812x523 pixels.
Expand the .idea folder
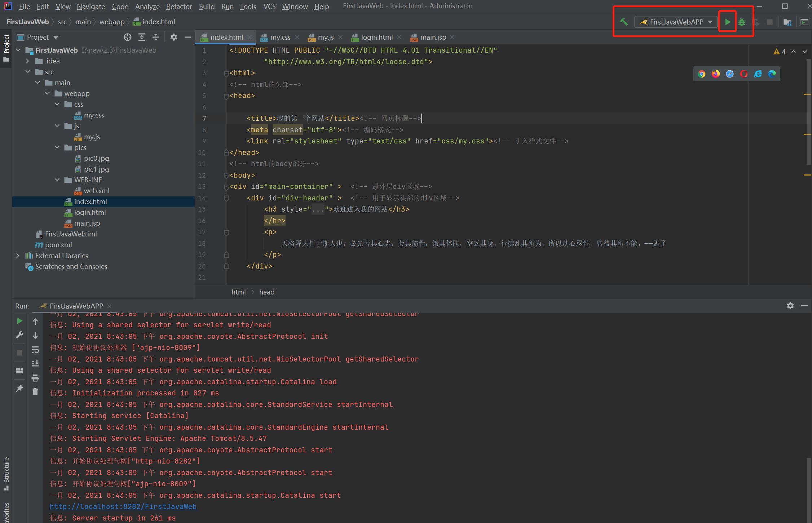click(28, 61)
